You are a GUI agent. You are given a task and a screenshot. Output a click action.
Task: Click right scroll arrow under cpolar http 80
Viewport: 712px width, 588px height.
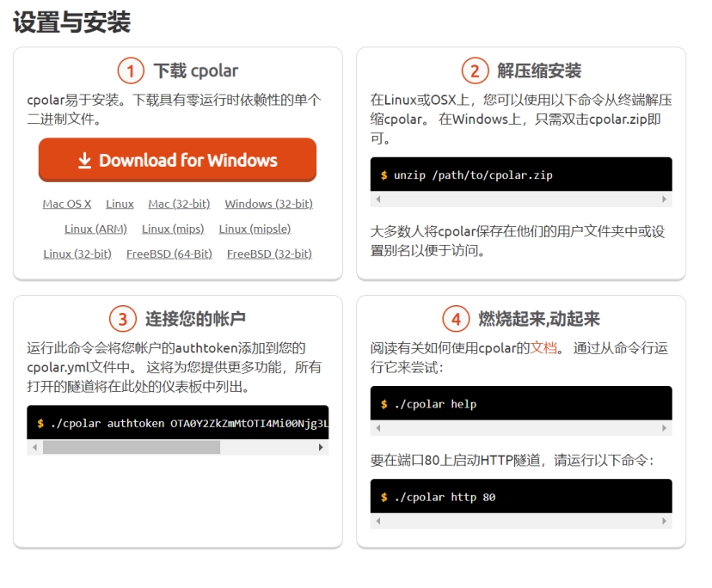pos(665,521)
